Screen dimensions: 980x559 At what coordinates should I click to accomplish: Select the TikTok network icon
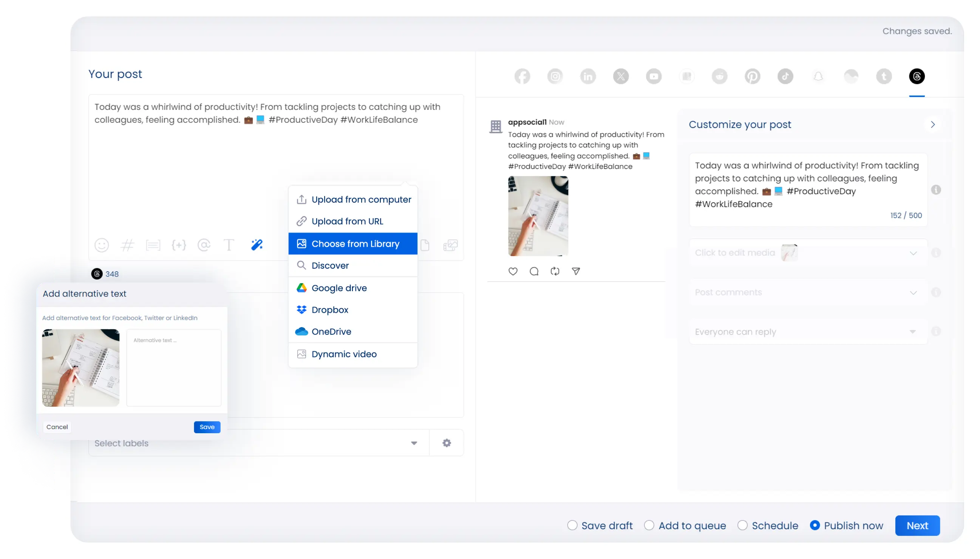pyautogui.click(x=785, y=76)
